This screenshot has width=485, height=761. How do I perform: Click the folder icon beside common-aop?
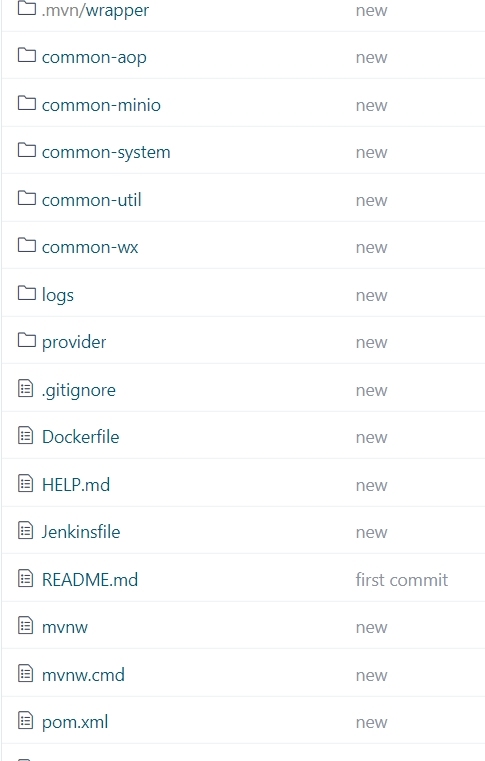click(27, 55)
